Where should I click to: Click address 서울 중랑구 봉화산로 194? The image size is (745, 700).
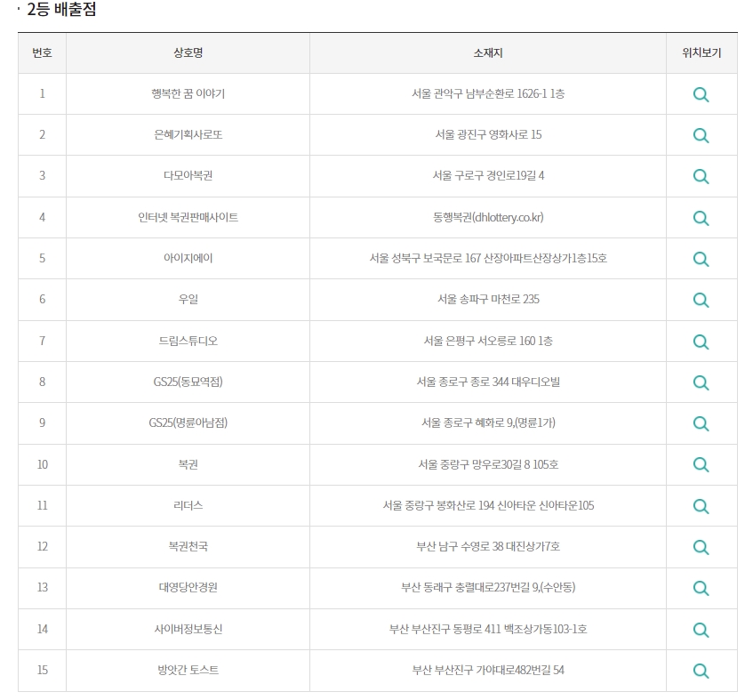(438, 505)
